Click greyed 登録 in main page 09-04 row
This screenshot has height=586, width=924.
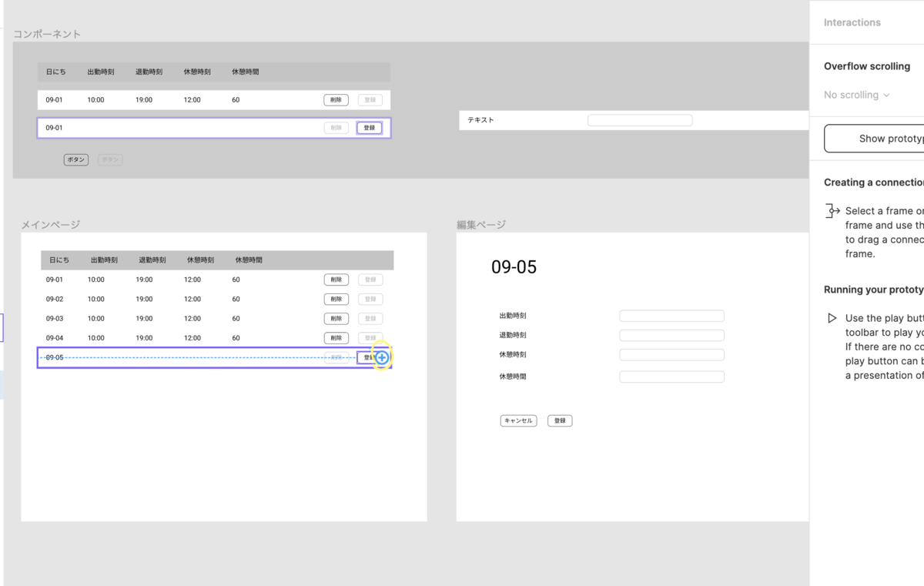tap(370, 338)
